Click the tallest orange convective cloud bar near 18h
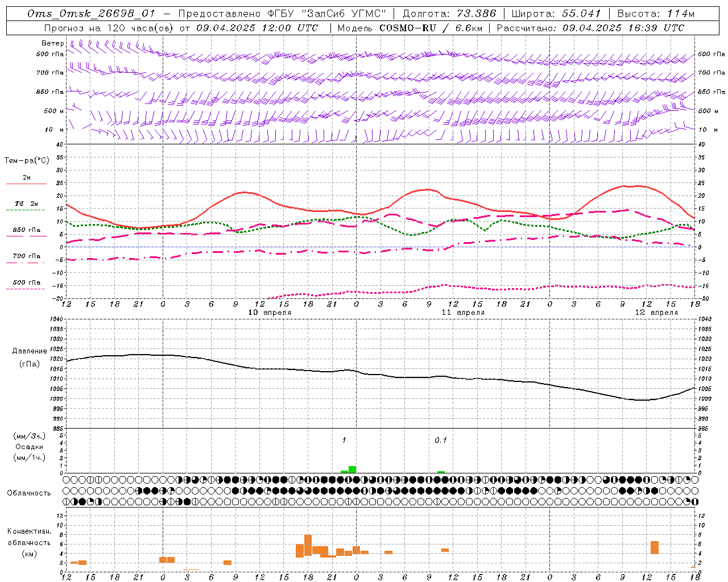This screenshot has height=582, width=728. (x=308, y=545)
